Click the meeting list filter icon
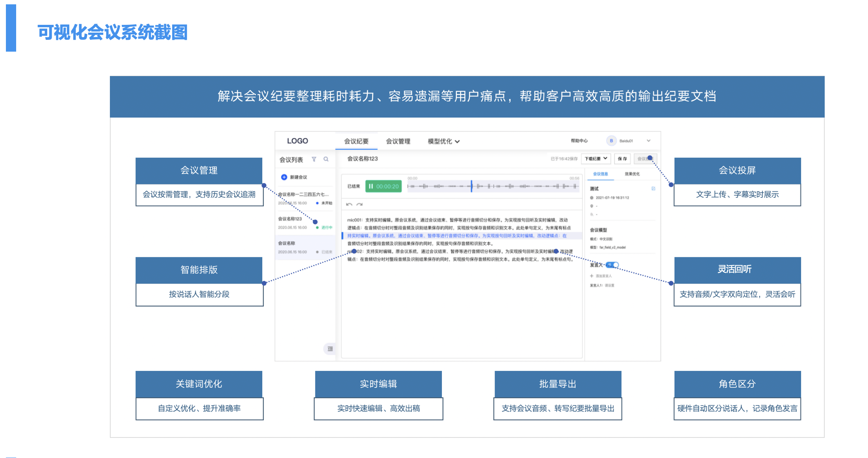Image resolution: width=868 pixels, height=458 pixels. click(x=314, y=159)
